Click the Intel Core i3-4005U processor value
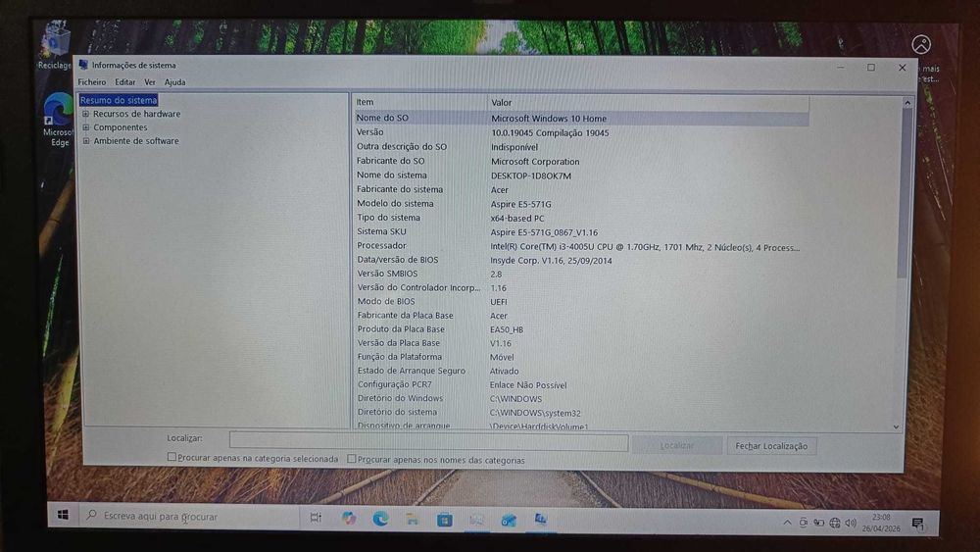 [645, 247]
